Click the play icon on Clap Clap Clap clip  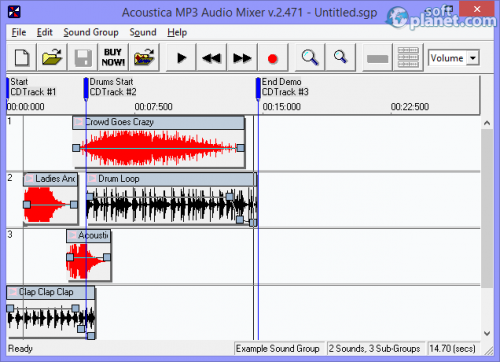tap(13, 292)
